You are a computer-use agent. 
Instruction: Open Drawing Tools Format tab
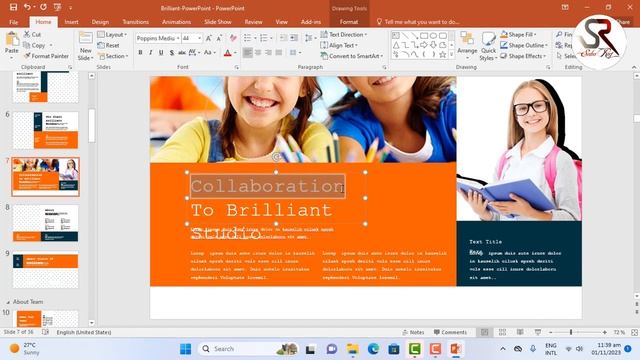(349, 22)
